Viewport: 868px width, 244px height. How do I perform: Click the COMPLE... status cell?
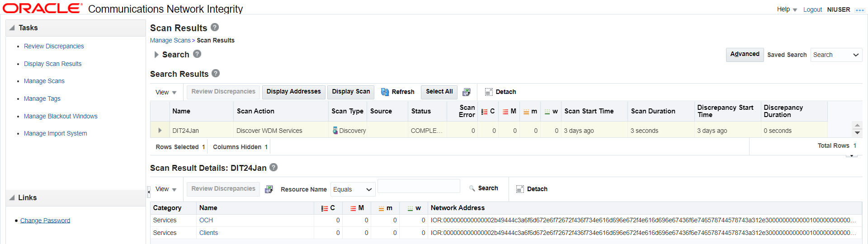[427, 131]
